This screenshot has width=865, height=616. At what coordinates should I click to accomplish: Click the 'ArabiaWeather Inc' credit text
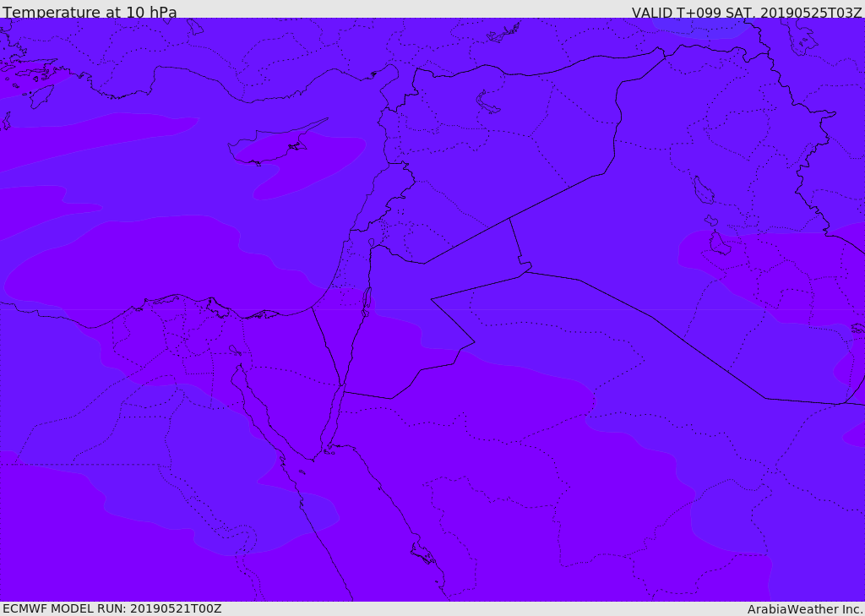coord(805,609)
